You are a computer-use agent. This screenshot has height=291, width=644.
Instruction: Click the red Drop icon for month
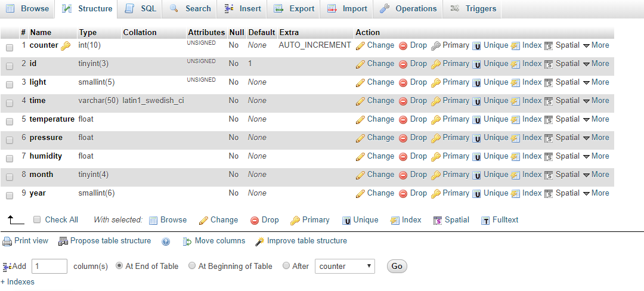point(403,175)
